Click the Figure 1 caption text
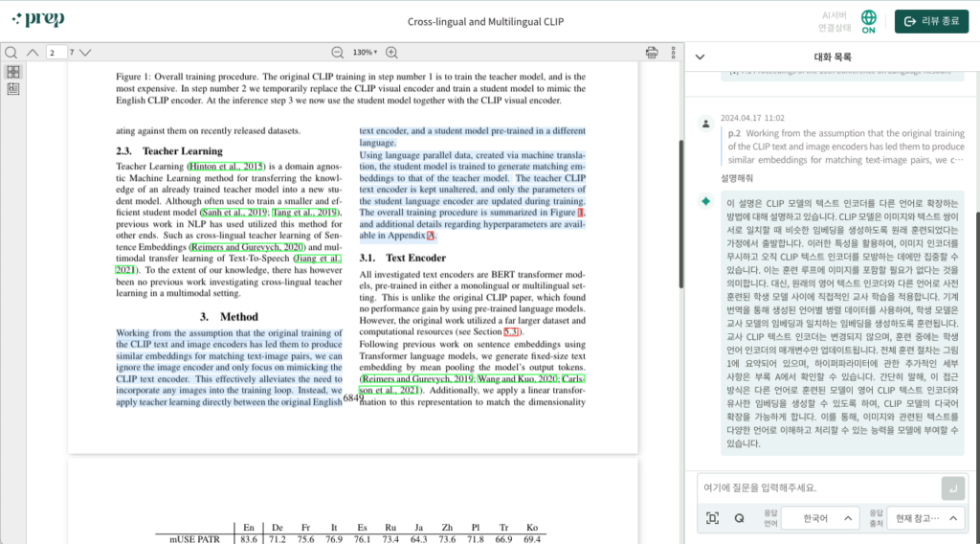 tap(350, 88)
